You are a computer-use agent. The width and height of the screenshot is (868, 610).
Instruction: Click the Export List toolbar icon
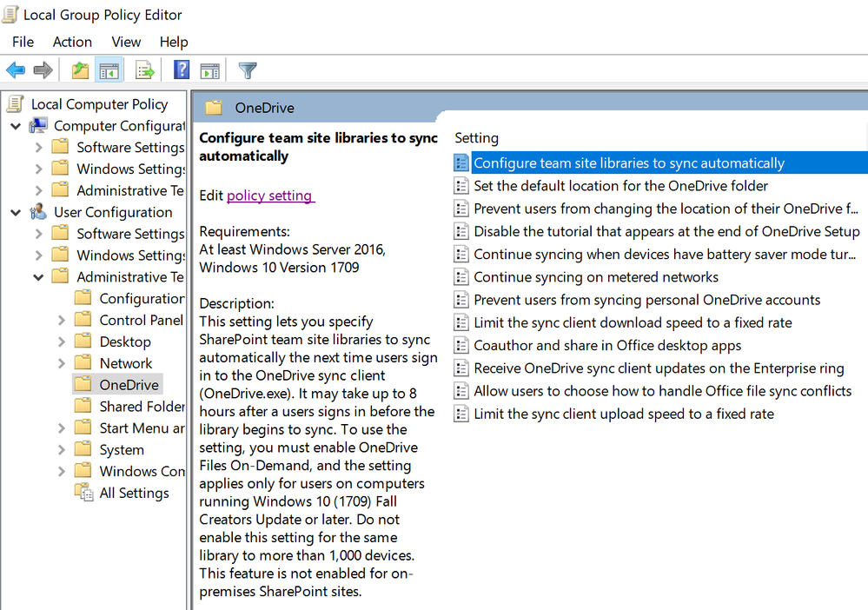[145, 70]
